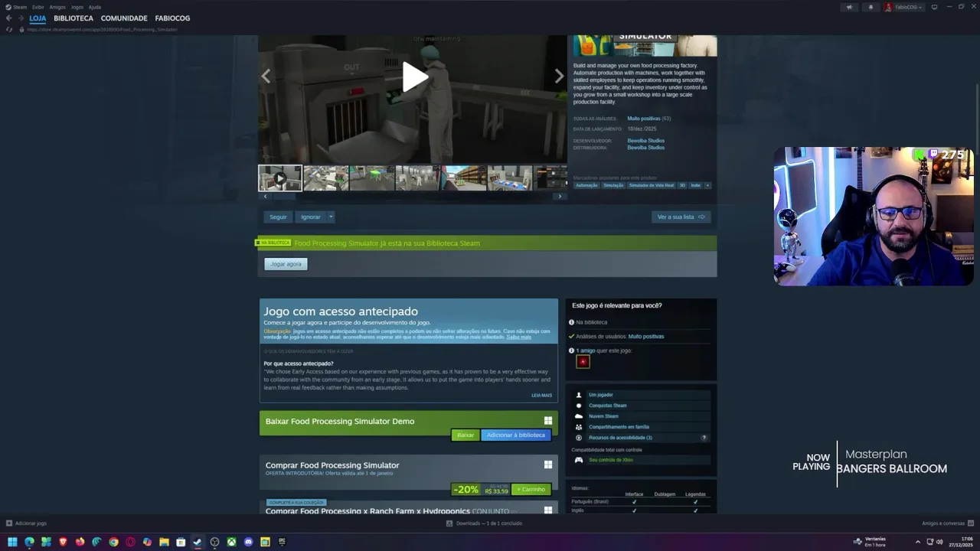
Task: Click Jogar agora button
Action: click(x=286, y=264)
